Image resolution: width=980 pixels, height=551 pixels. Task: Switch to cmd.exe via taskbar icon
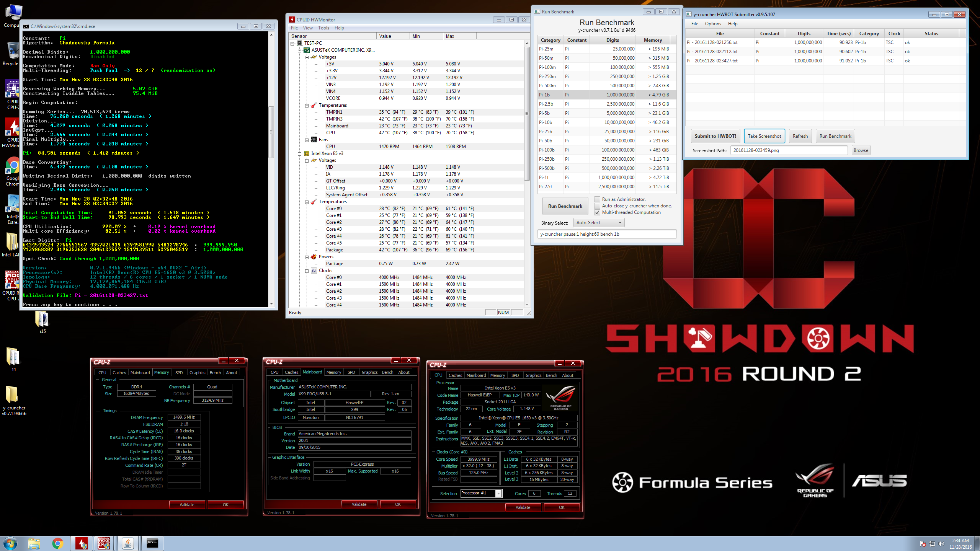point(152,543)
